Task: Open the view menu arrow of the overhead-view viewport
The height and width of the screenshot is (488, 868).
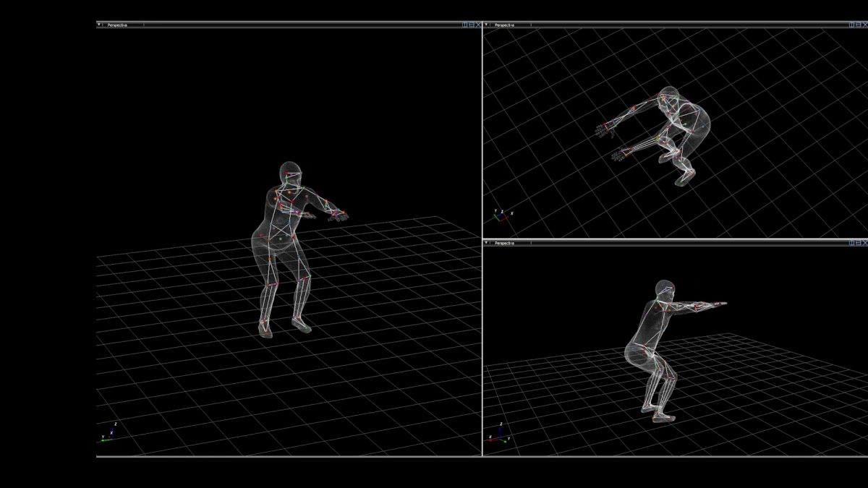Action: pyautogui.click(x=486, y=25)
